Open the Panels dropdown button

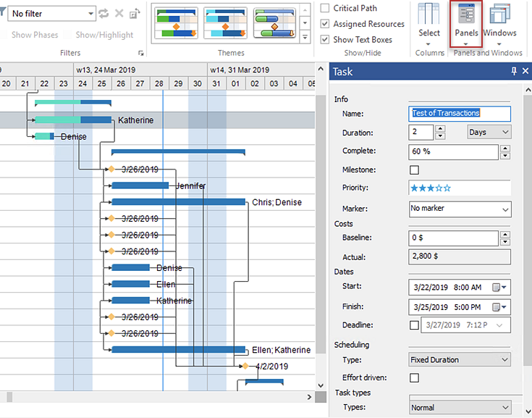coord(466,24)
